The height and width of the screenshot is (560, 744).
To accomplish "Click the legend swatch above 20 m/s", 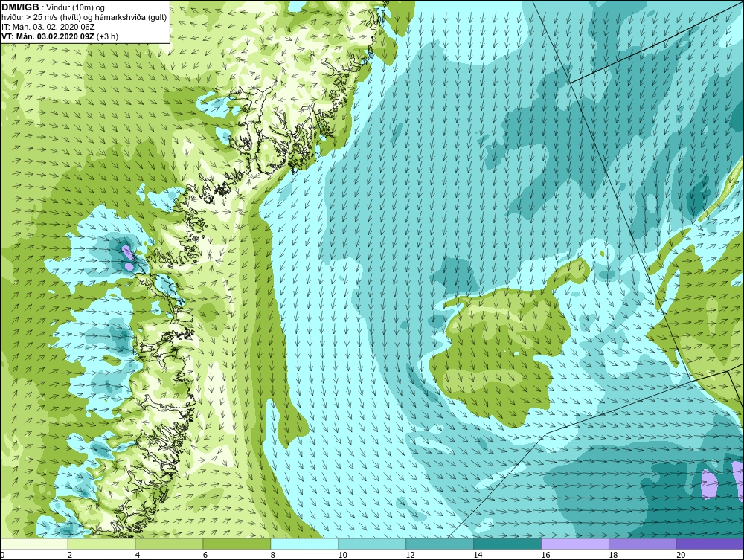I will pyautogui.click(x=710, y=544).
